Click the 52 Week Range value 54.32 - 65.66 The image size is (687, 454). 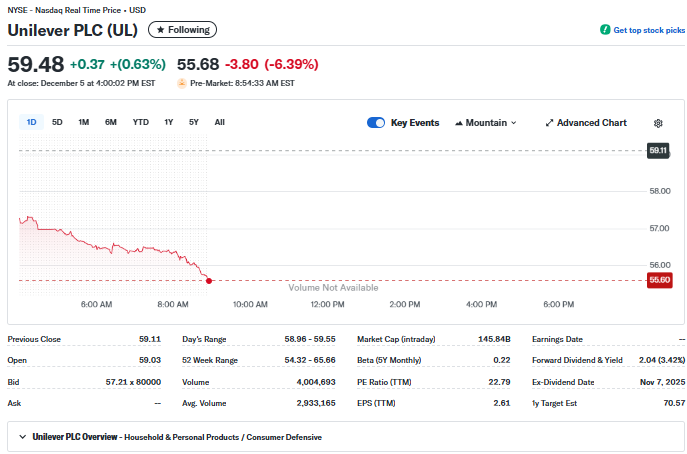tap(310, 360)
